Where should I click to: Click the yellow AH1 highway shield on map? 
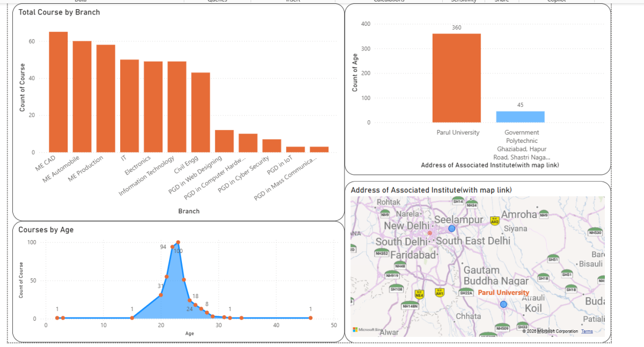pyautogui.click(x=440, y=293)
